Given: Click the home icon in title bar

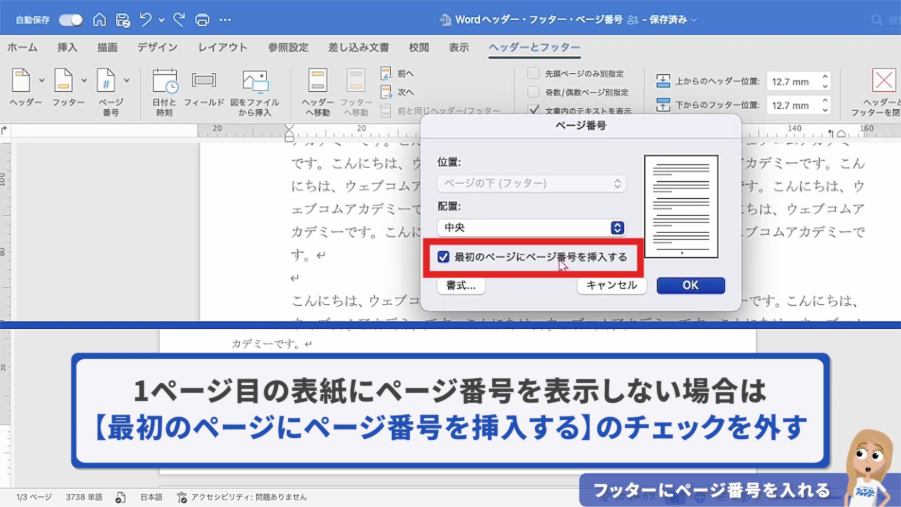Looking at the screenshot, I should click(x=99, y=20).
